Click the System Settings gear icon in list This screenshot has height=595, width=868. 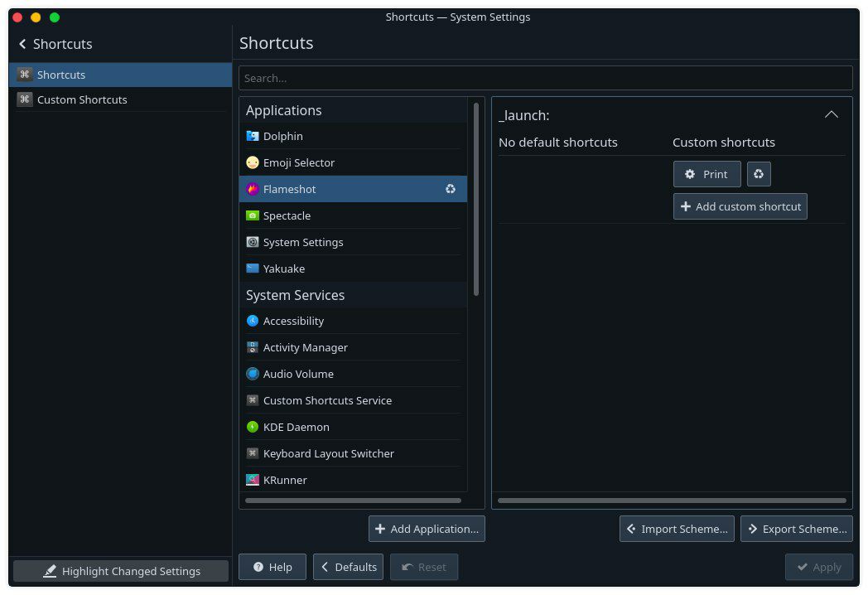(x=253, y=242)
